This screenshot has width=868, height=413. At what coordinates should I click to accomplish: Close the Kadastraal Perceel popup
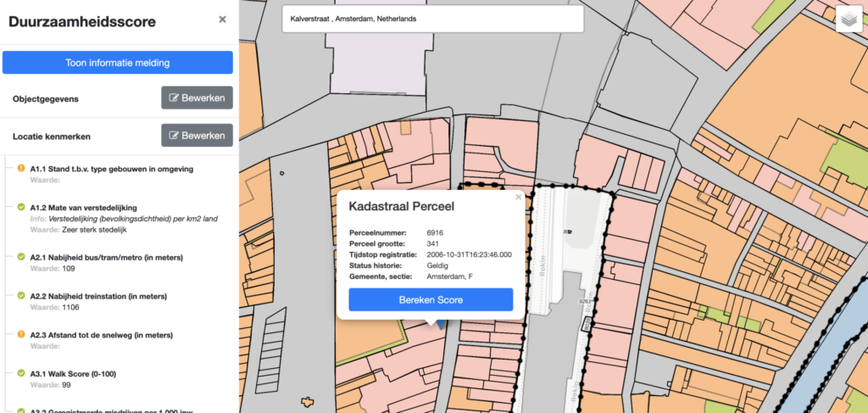[519, 198]
